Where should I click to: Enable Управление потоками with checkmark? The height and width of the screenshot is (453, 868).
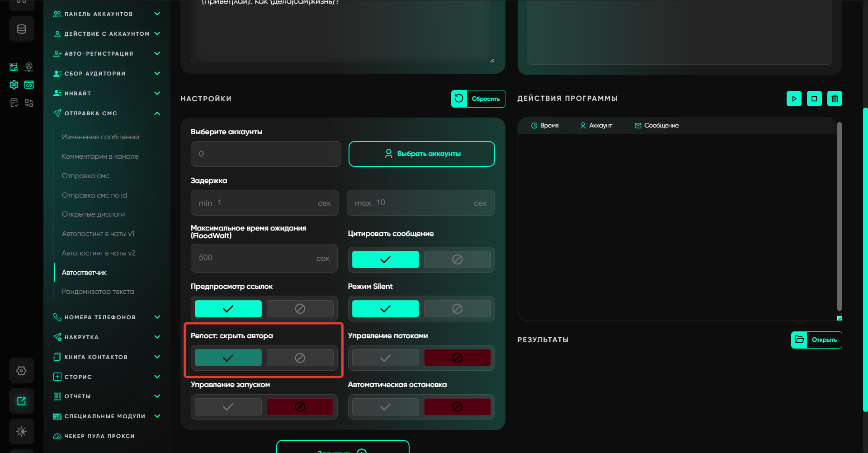coord(385,358)
